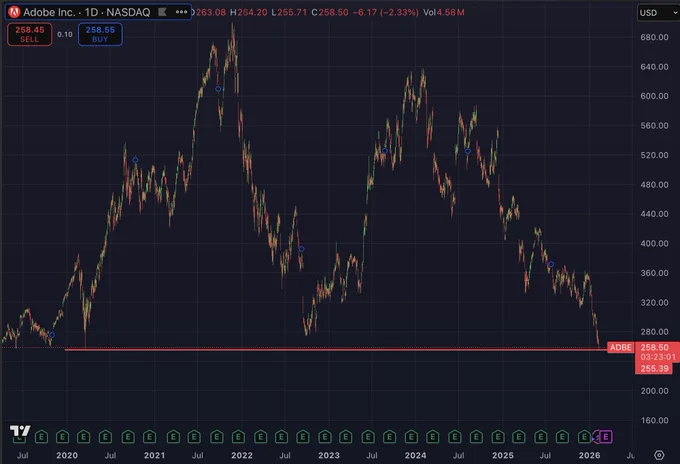This screenshot has width=680, height=464.
Task: Click blue circle marker near 515 in late 2020
Action: tap(135, 160)
